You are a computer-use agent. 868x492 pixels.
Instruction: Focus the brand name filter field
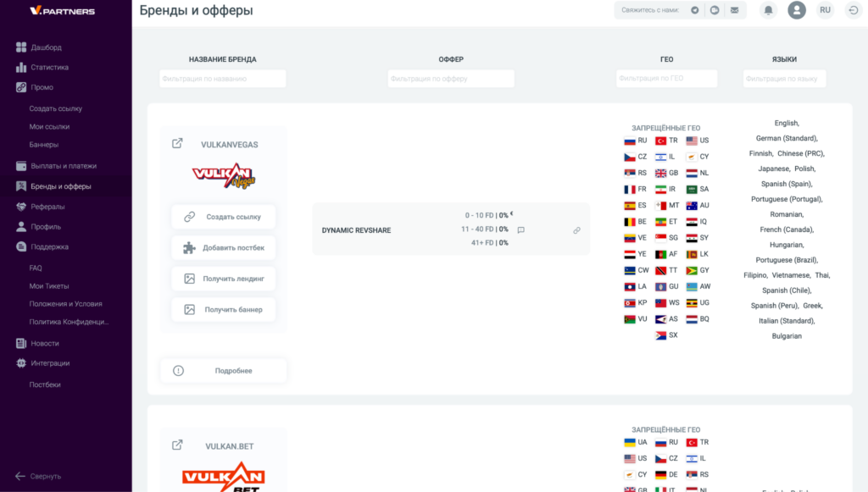click(223, 79)
